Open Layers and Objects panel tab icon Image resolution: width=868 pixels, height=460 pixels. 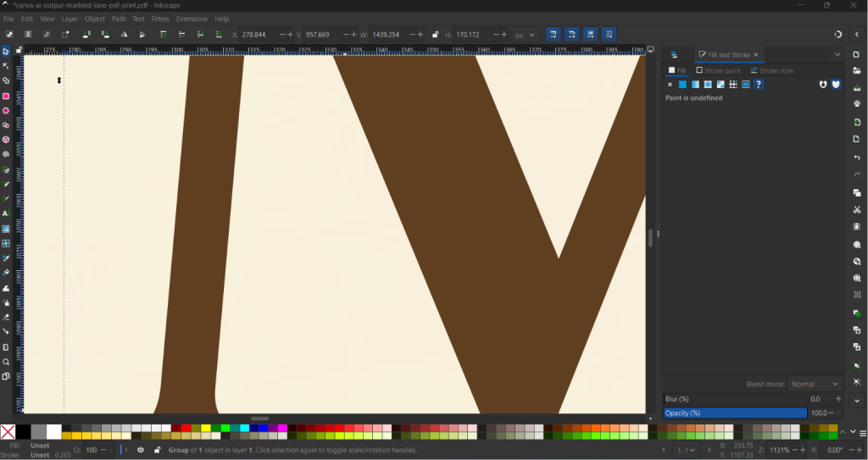click(674, 55)
